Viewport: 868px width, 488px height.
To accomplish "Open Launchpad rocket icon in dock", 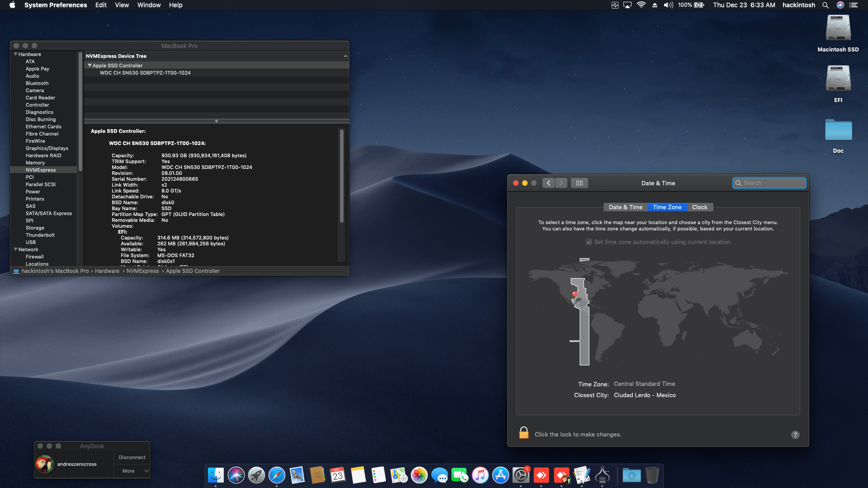I will (256, 475).
